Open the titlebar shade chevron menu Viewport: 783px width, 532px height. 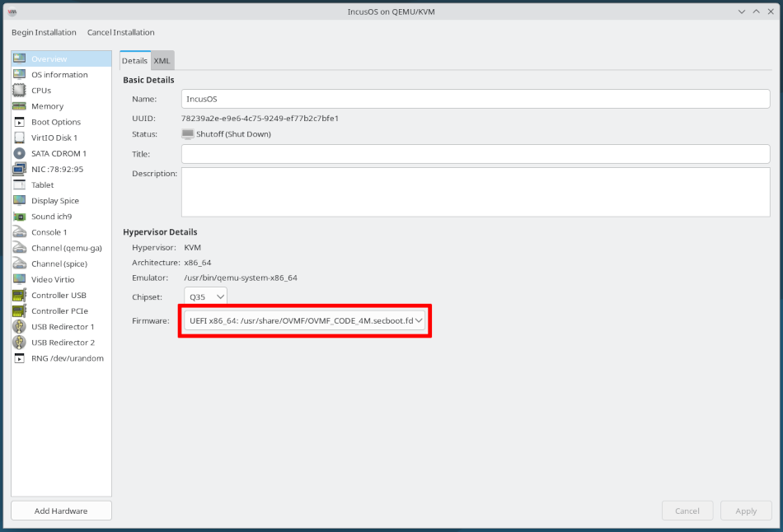740,12
